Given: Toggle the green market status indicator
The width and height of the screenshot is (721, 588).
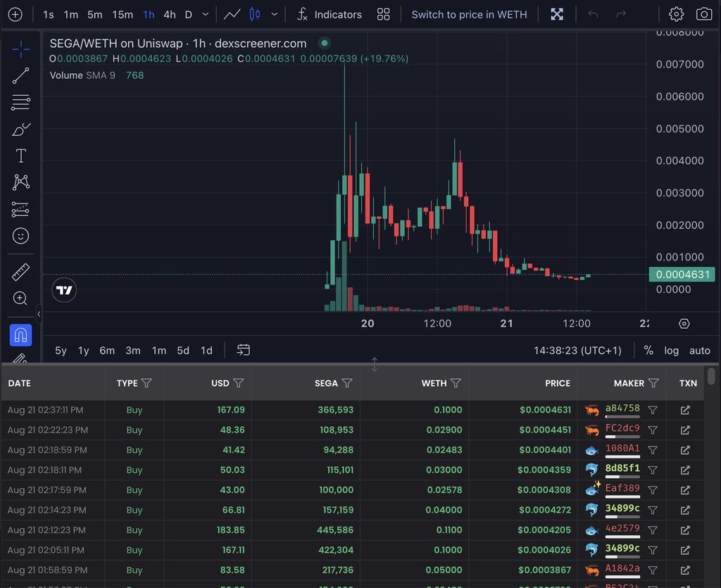Looking at the screenshot, I should tap(324, 43).
